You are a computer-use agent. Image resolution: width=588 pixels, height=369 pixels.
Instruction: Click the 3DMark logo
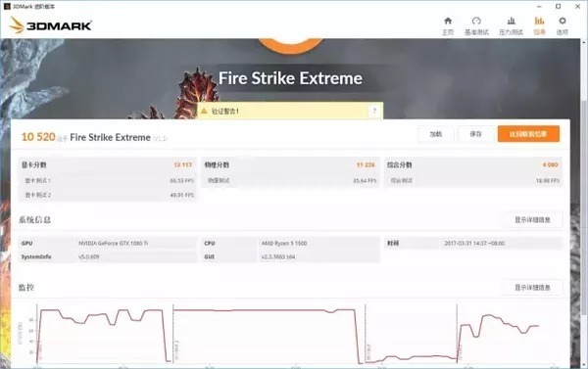coord(51,25)
